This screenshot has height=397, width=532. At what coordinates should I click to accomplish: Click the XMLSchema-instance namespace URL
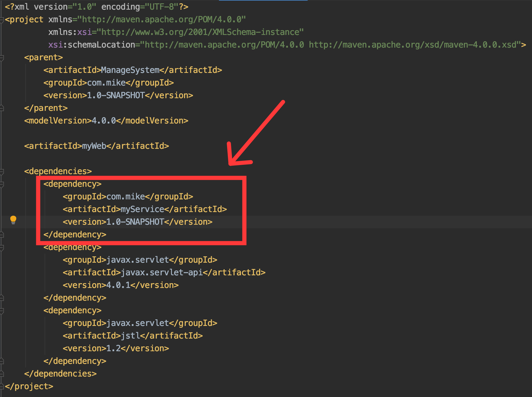click(x=200, y=32)
